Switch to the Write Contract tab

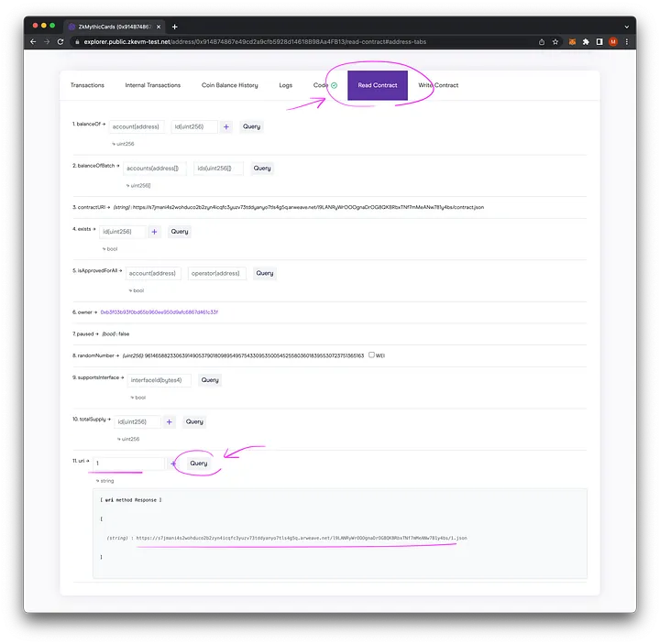point(438,85)
